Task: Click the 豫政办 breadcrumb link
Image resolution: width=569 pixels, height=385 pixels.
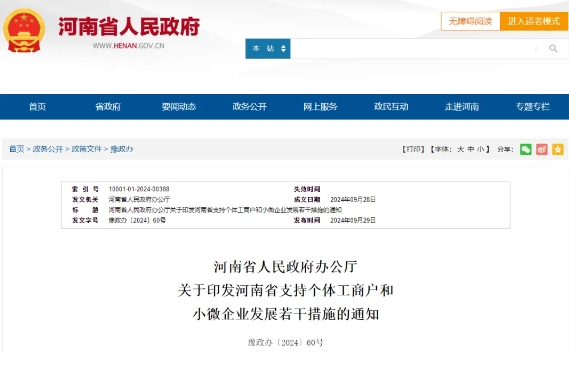Action: pyautogui.click(x=122, y=149)
